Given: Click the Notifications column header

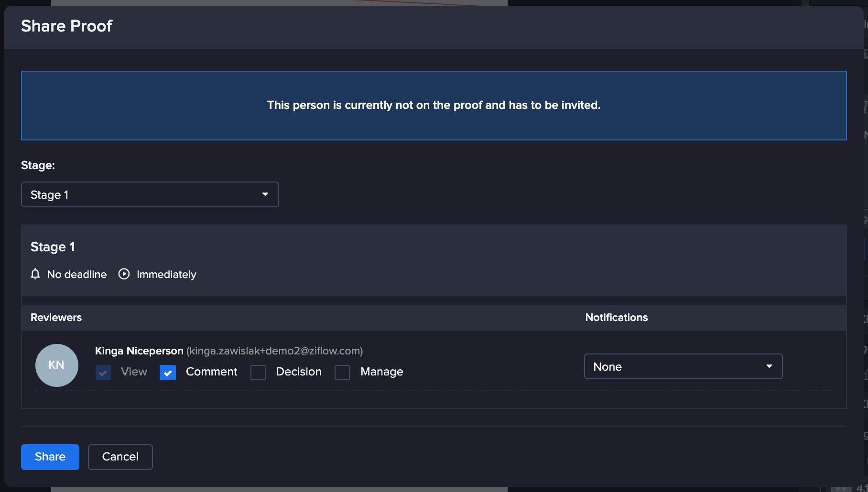Looking at the screenshot, I should coord(616,318).
